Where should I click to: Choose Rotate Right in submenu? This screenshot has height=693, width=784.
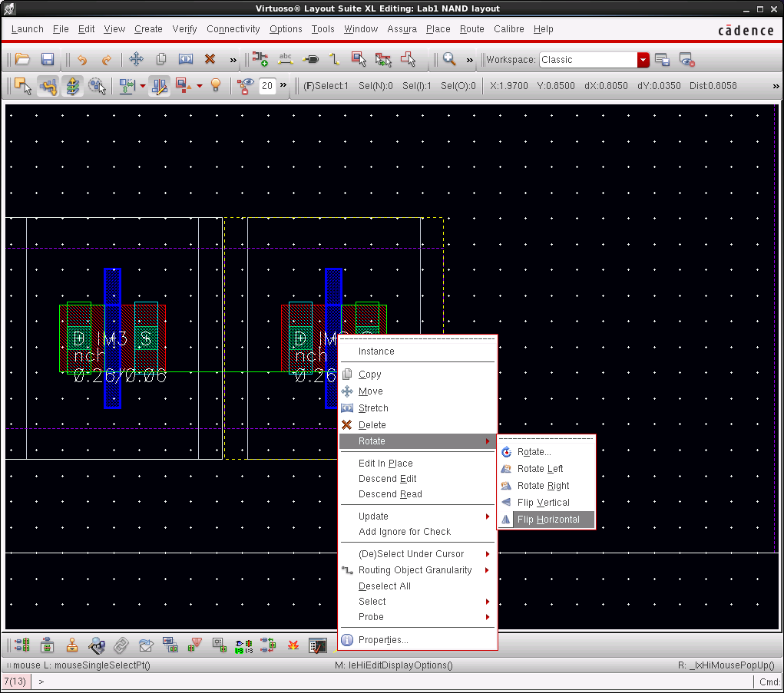(547, 486)
